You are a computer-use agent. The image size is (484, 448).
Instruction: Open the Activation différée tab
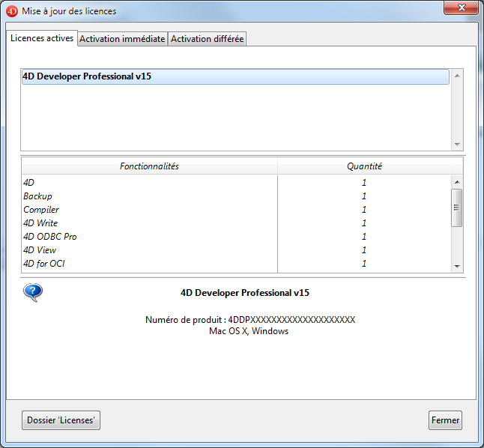(x=208, y=39)
